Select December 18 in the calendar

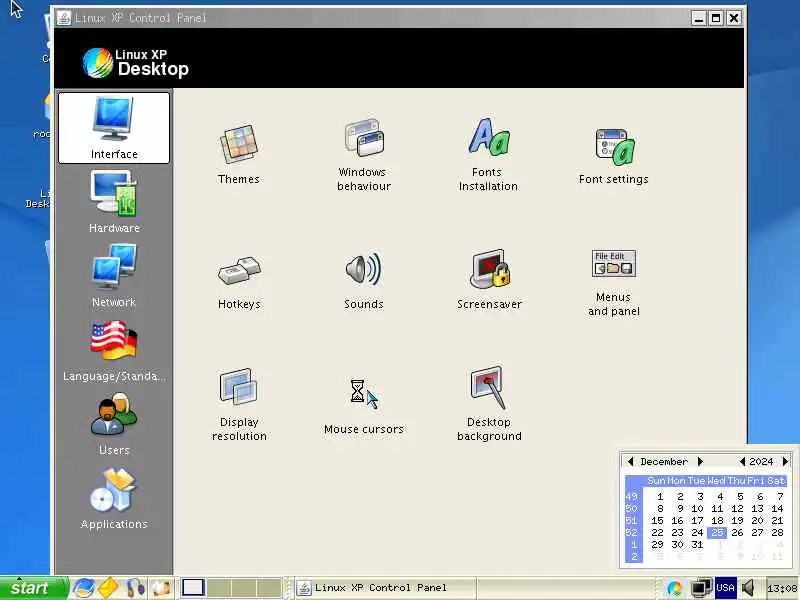point(717,520)
